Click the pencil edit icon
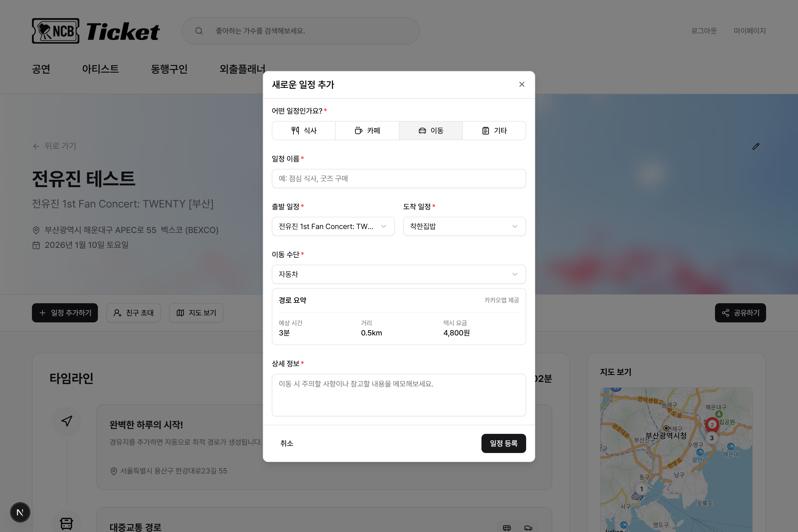 click(756, 146)
